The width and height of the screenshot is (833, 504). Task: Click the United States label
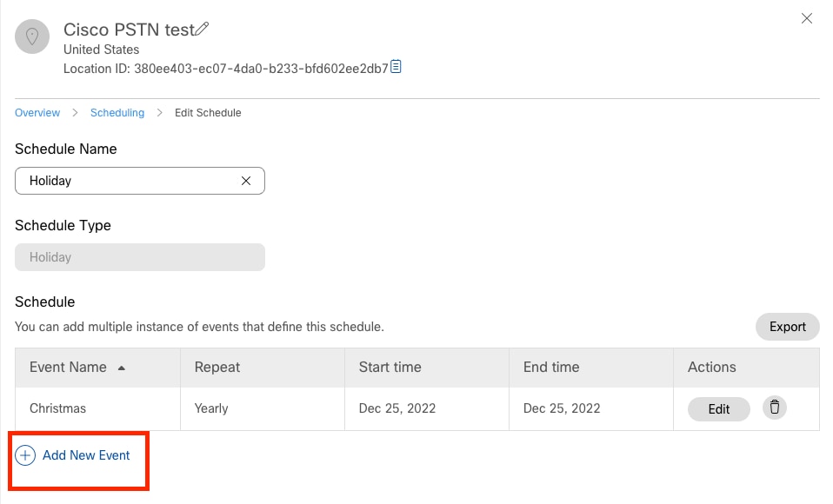pyautogui.click(x=102, y=50)
